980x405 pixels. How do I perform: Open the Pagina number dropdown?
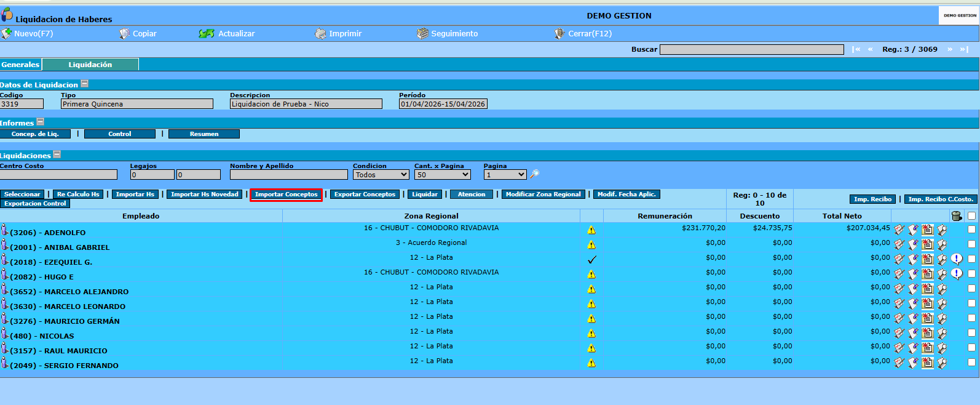[x=505, y=175]
